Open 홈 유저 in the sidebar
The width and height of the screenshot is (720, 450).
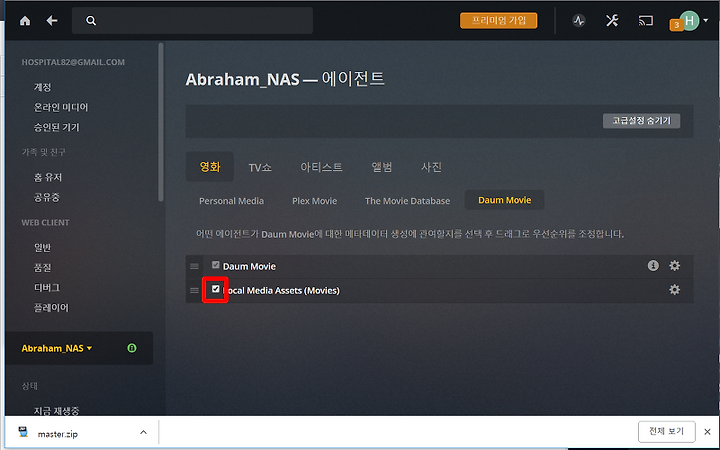(x=47, y=177)
